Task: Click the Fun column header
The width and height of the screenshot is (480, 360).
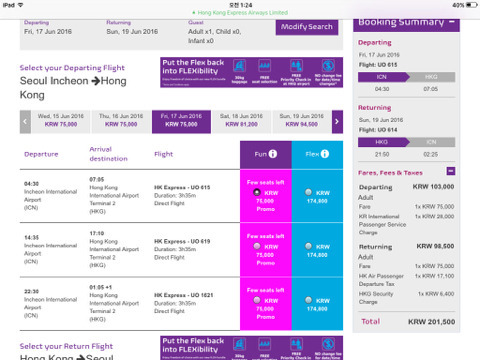Action: pos(266,155)
